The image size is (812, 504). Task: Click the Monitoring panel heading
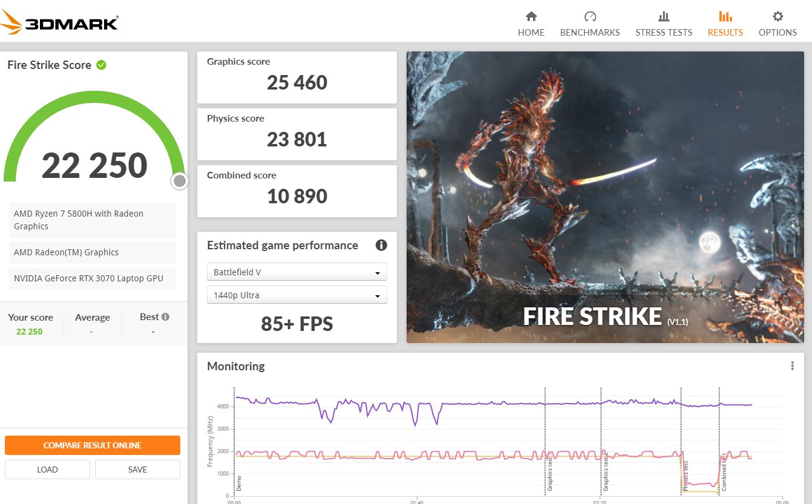tap(236, 366)
